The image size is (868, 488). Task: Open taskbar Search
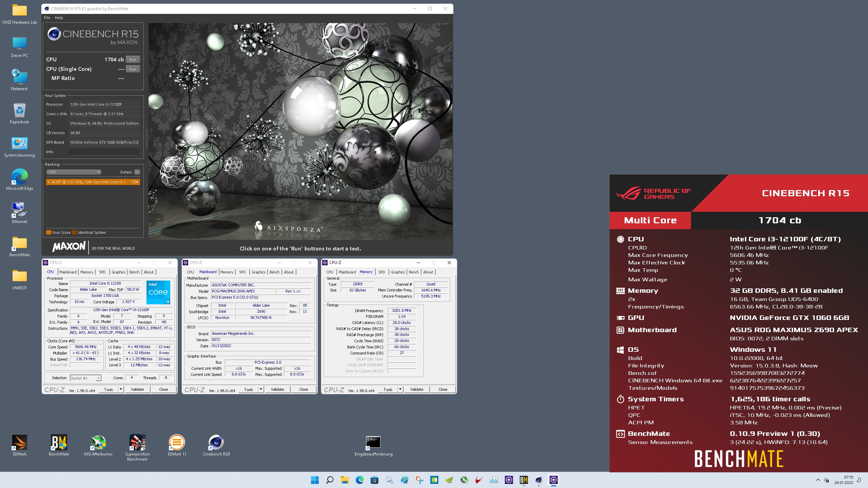click(x=330, y=480)
